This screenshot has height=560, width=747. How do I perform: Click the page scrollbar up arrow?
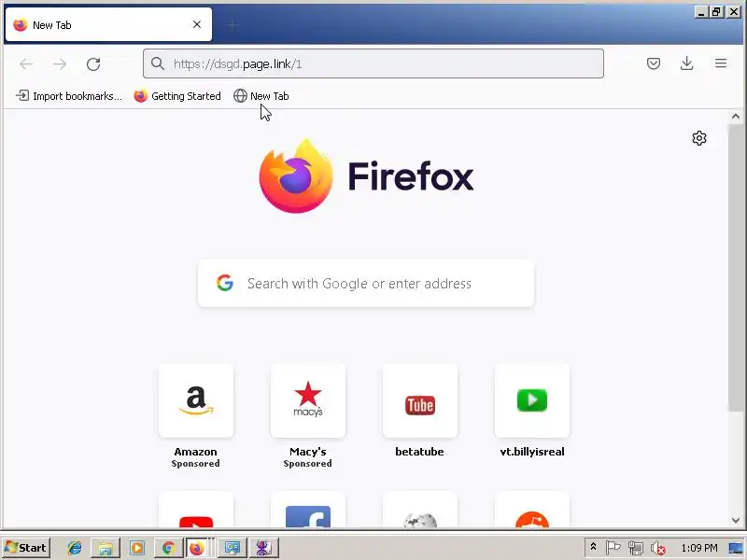click(735, 116)
